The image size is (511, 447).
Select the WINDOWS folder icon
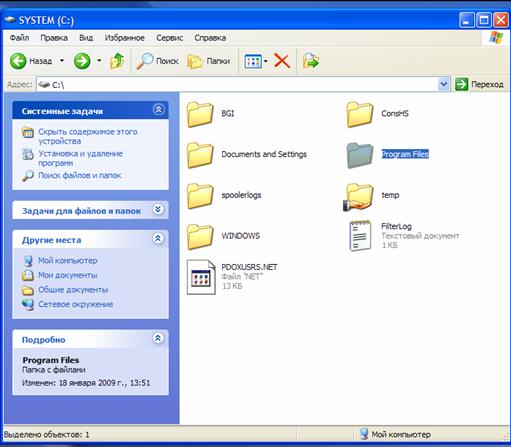click(200, 237)
